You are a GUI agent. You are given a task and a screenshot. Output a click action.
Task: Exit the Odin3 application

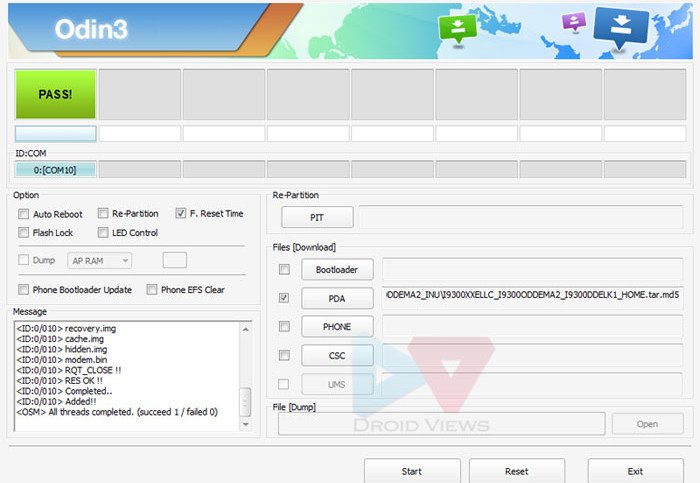tap(635, 471)
